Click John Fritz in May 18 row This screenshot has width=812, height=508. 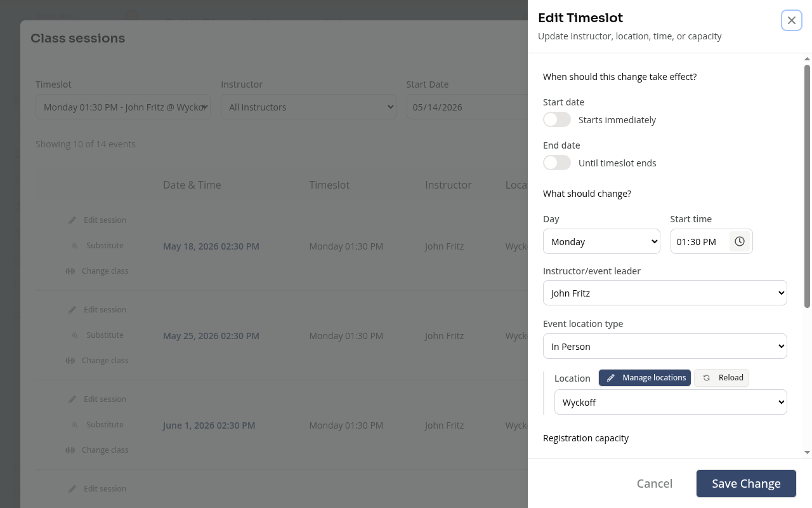tap(444, 246)
